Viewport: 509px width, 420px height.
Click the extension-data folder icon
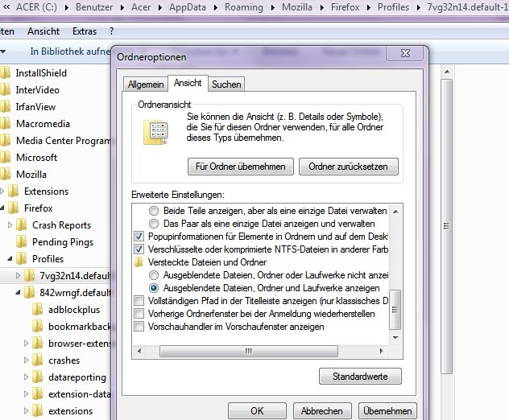click(x=38, y=393)
